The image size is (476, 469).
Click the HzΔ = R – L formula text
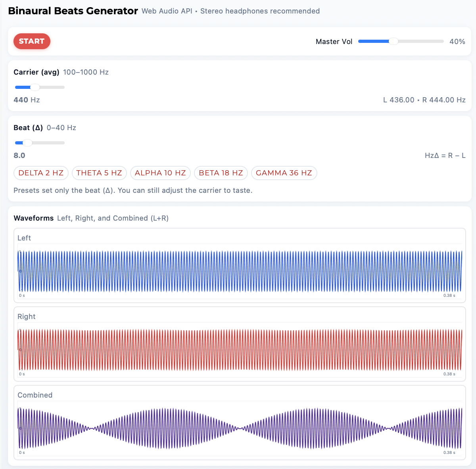(445, 156)
